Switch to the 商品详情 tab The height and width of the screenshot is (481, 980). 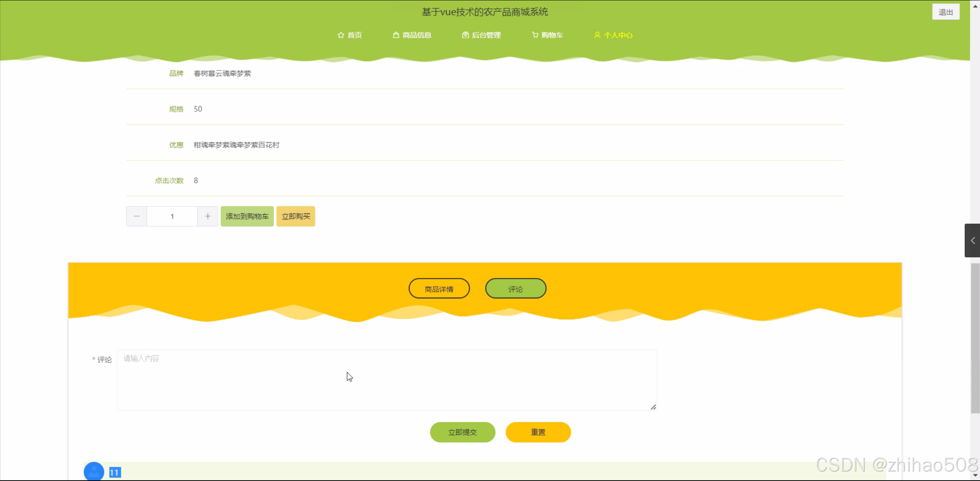pos(439,289)
